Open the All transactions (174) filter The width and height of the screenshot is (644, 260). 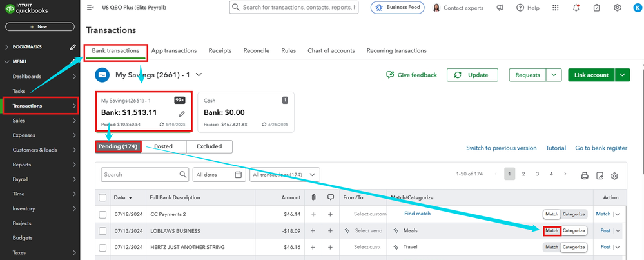285,175
